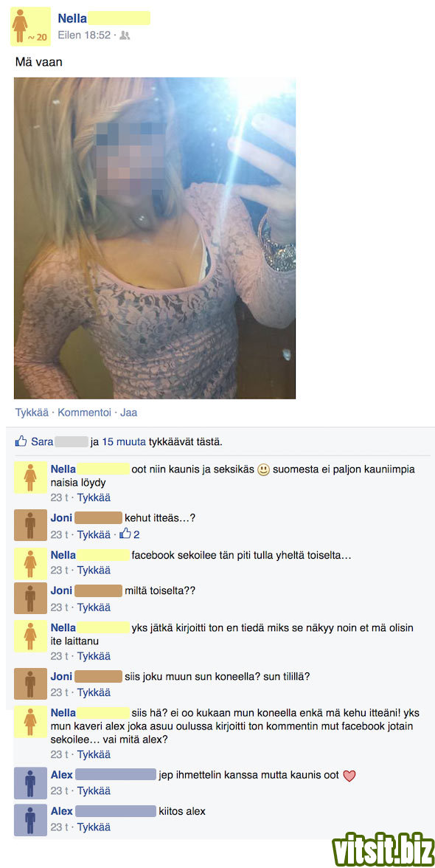Click avatar beside 'kiitos alex' comment

tap(30, 819)
